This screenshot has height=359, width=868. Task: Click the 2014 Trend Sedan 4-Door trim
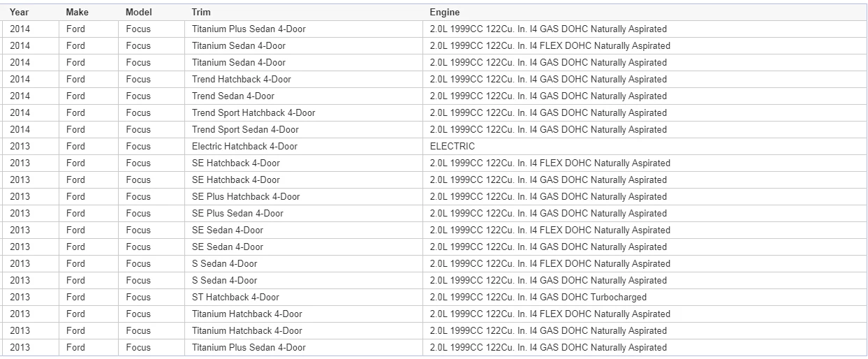pyautogui.click(x=233, y=96)
